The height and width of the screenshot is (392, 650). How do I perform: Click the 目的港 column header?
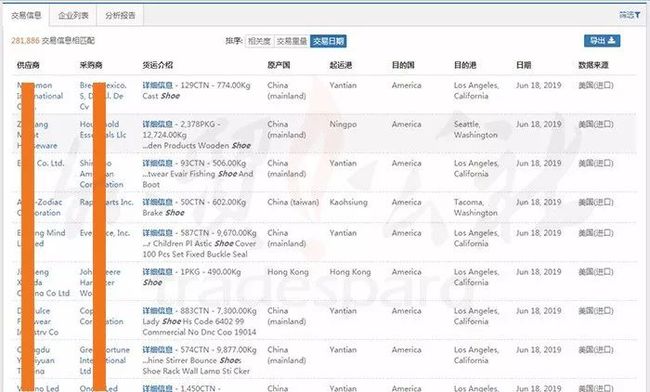(x=465, y=65)
